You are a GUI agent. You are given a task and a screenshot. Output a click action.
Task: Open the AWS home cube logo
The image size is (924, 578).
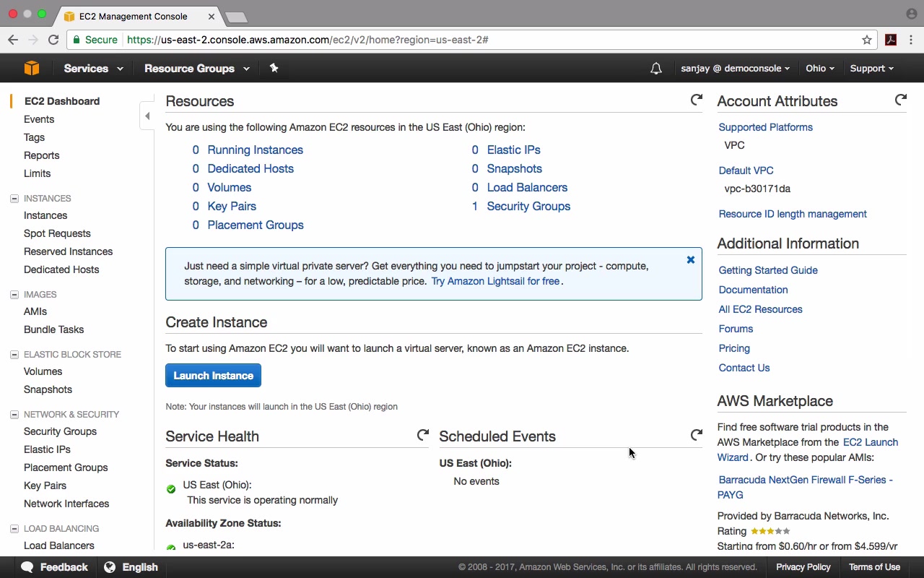point(32,68)
